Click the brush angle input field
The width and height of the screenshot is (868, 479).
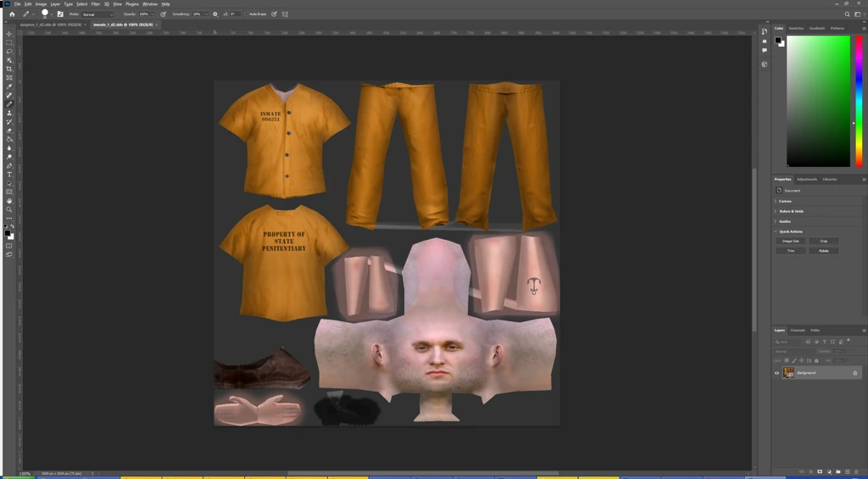pos(234,14)
